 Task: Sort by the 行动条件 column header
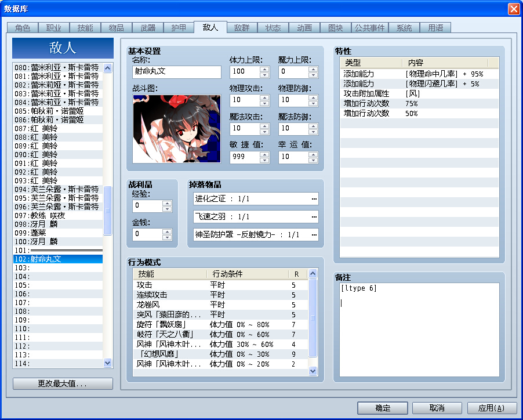click(x=248, y=274)
